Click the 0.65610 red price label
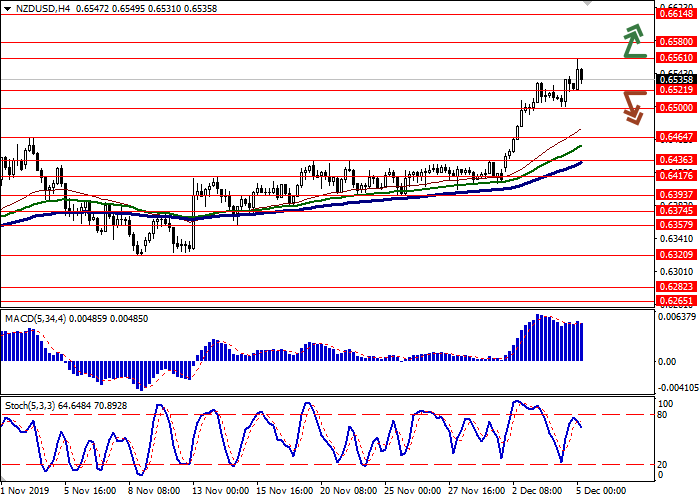This screenshot has width=700, height=500. coord(676,59)
